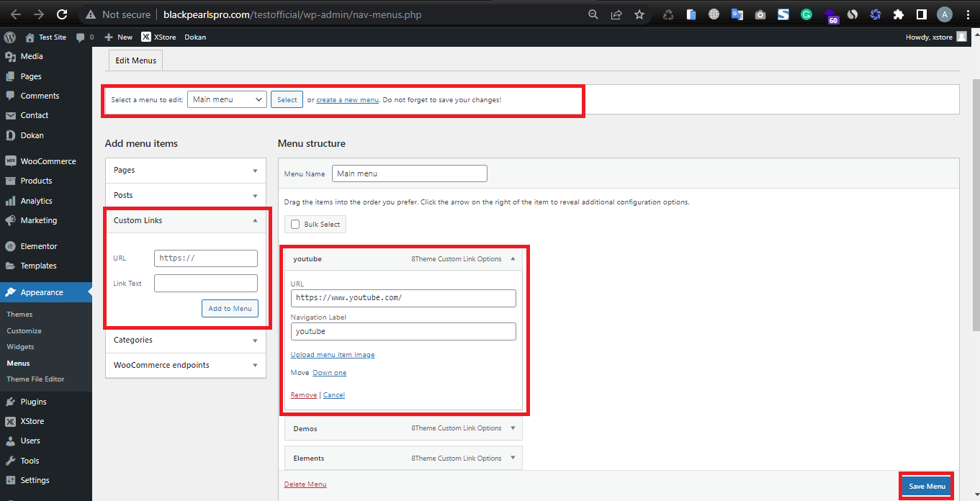Click the Contact envelope icon
The image size is (980, 501).
pos(10,115)
